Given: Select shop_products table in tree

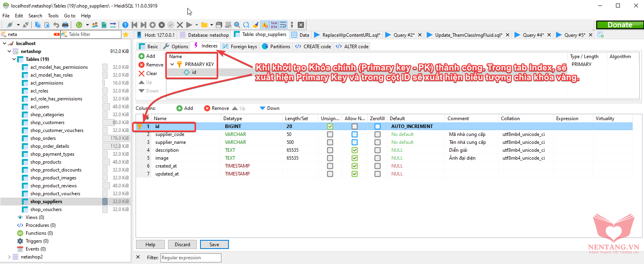Looking at the screenshot, I should pyautogui.click(x=46, y=162).
